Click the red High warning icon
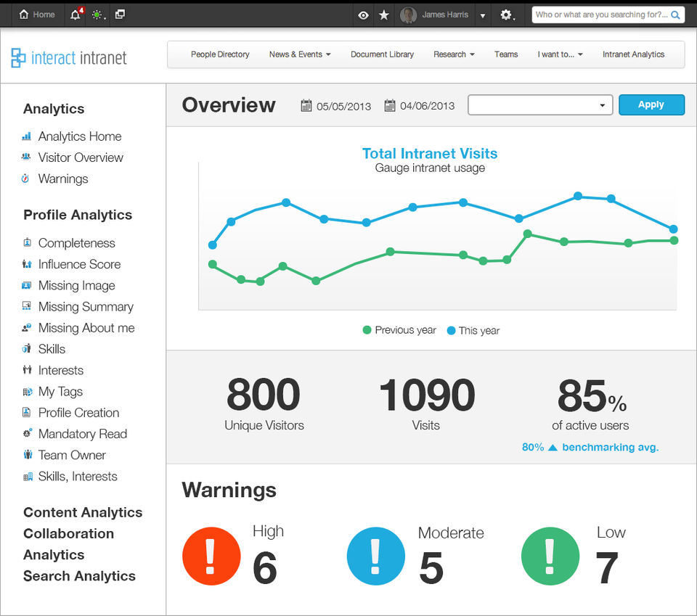The width and height of the screenshot is (697, 616). coord(211,556)
